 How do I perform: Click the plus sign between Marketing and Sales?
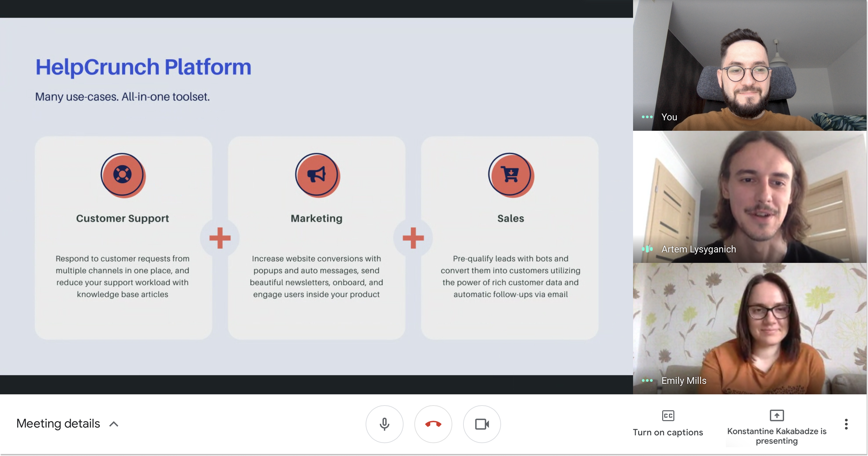[x=413, y=238]
